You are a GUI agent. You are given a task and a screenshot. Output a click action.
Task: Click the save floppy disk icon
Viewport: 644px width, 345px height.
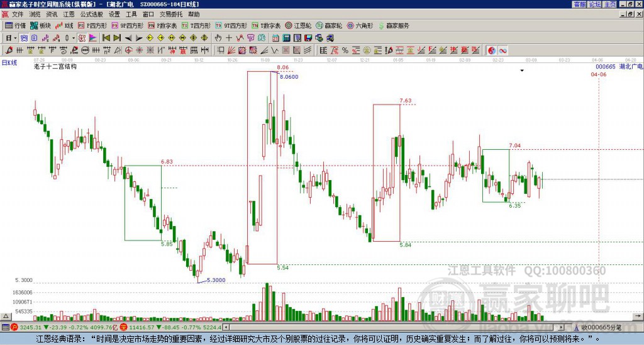coord(308,38)
